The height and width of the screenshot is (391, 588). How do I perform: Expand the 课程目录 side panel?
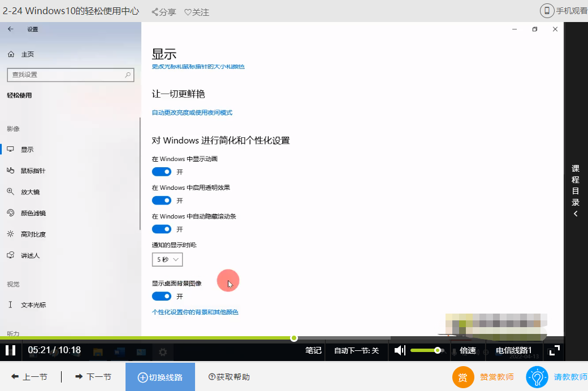coord(575,190)
